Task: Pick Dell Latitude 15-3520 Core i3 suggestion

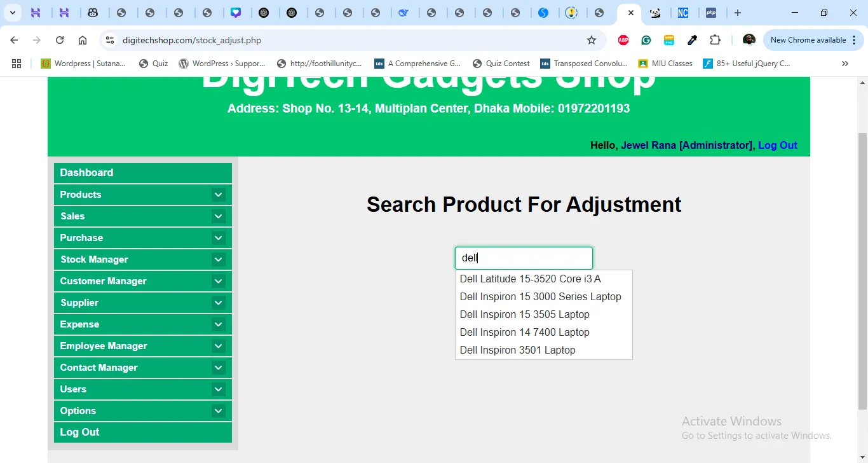Action: [530, 279]
